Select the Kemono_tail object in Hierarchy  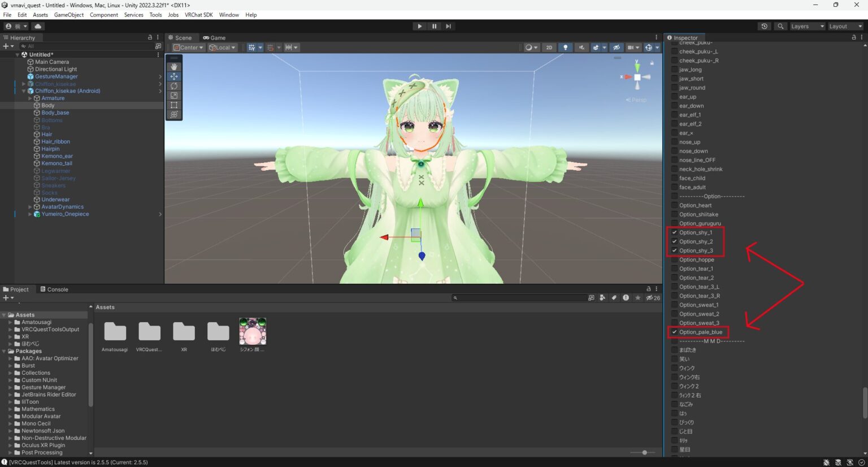click(57, 163)
